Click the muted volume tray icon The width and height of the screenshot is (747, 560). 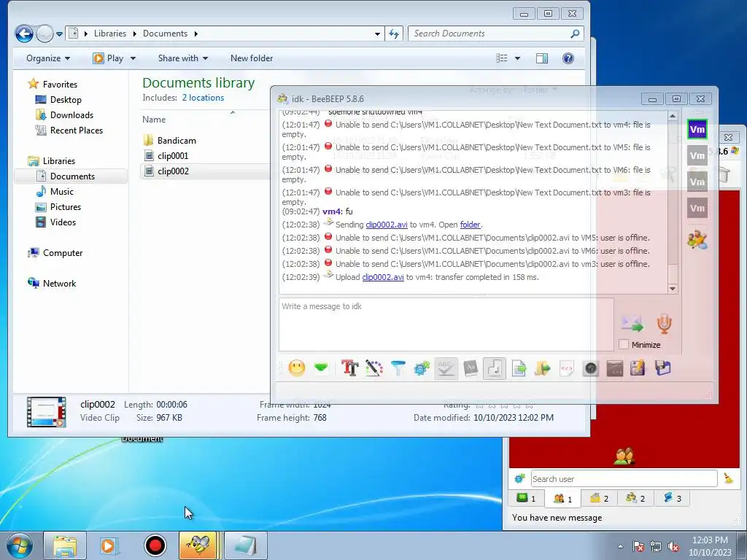coord(673,547)
